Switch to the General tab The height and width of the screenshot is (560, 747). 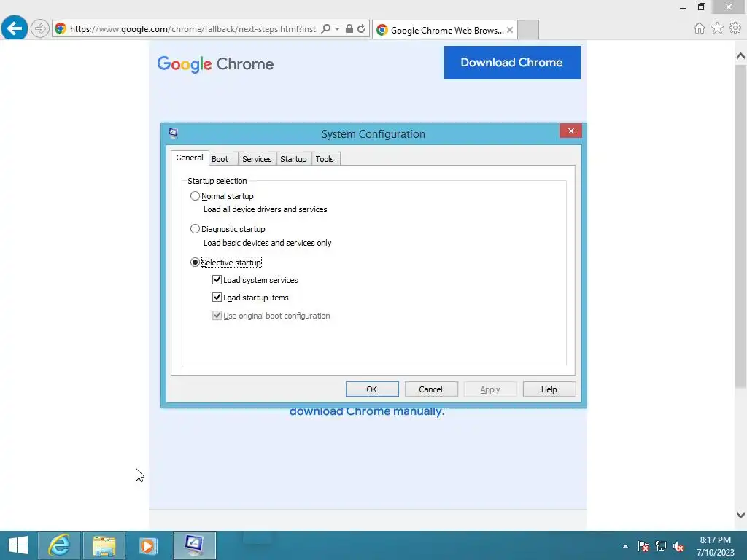[190, 157]
